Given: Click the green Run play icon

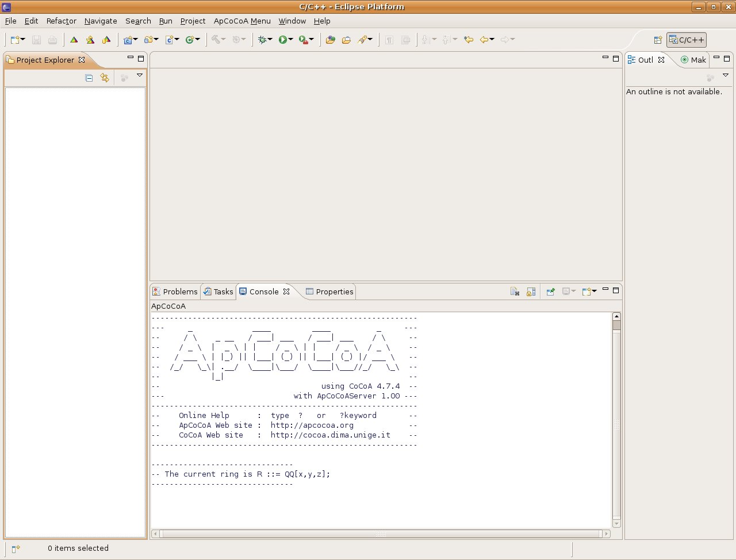Looking at the screenshot, I should [x=283, y=40].
